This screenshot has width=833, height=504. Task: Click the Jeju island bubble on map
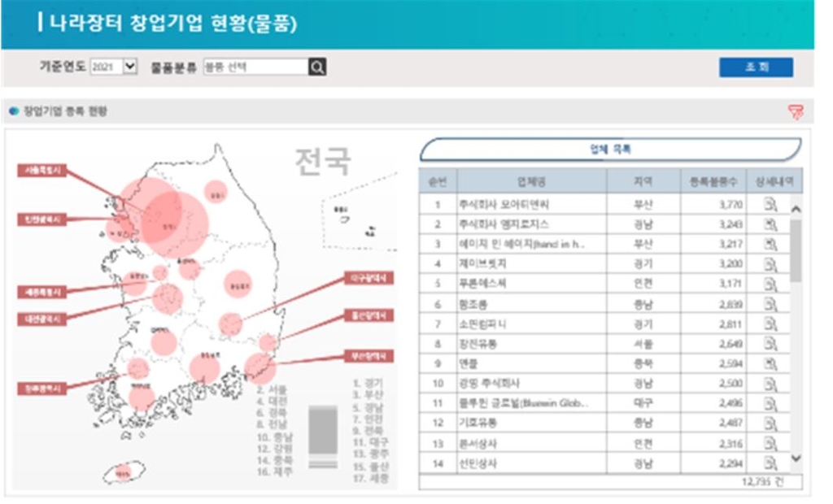[123, 473]
